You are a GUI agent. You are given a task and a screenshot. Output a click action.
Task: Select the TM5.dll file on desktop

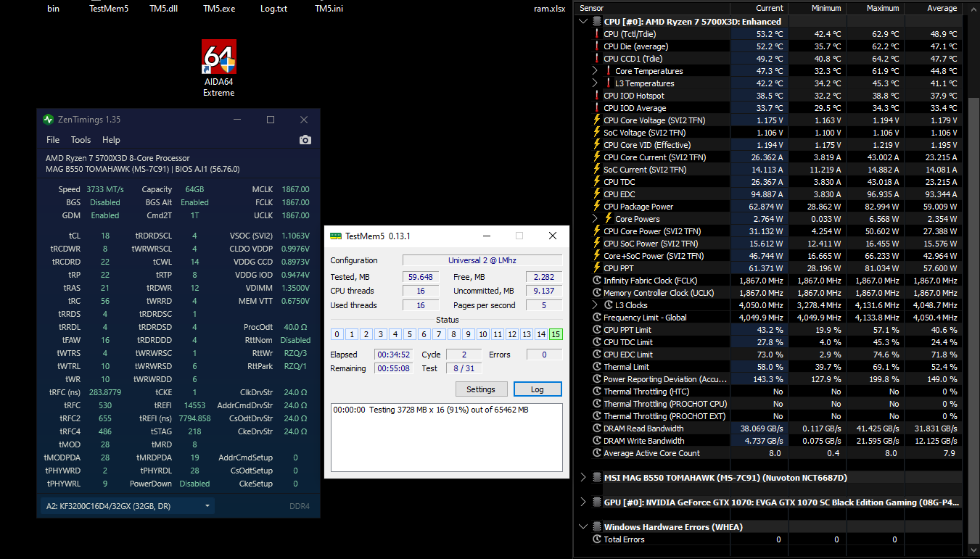(x=164, y=9)
